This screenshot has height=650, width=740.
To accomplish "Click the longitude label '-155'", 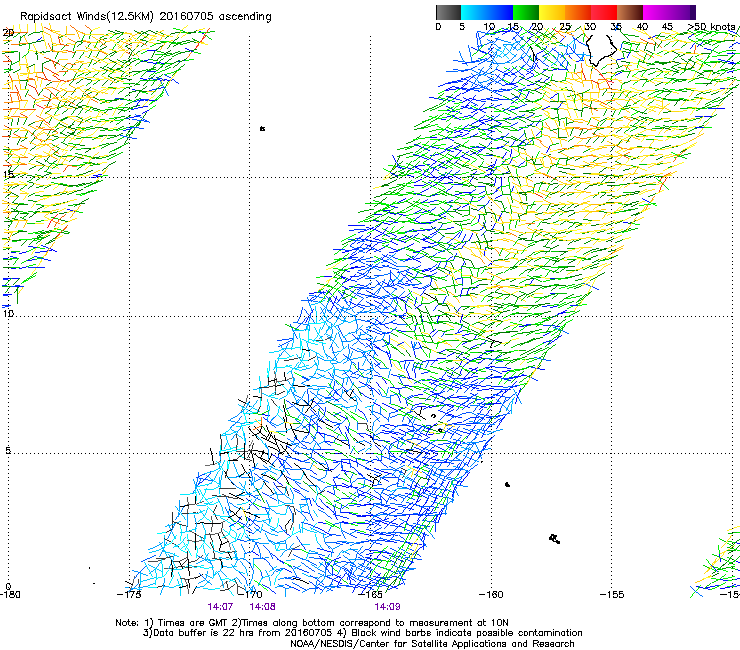I will pyautogui.click(x=612, y=594).
